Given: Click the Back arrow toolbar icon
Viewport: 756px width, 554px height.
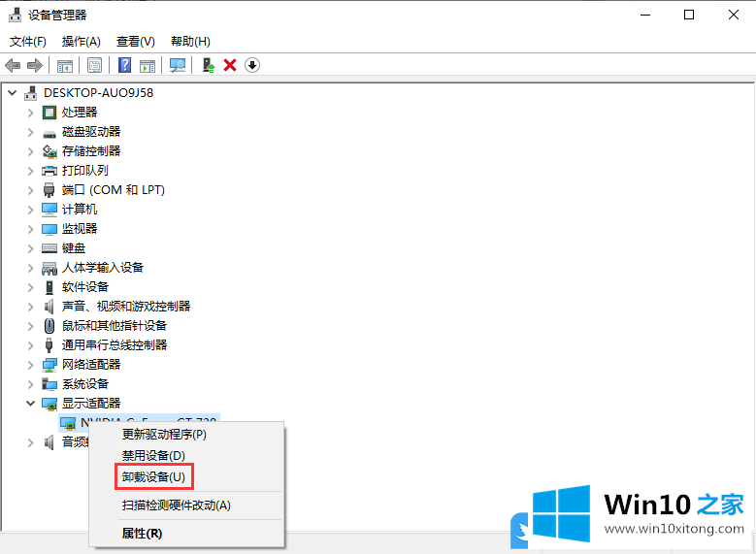Looking at the screenshot, I should [13, 65].
